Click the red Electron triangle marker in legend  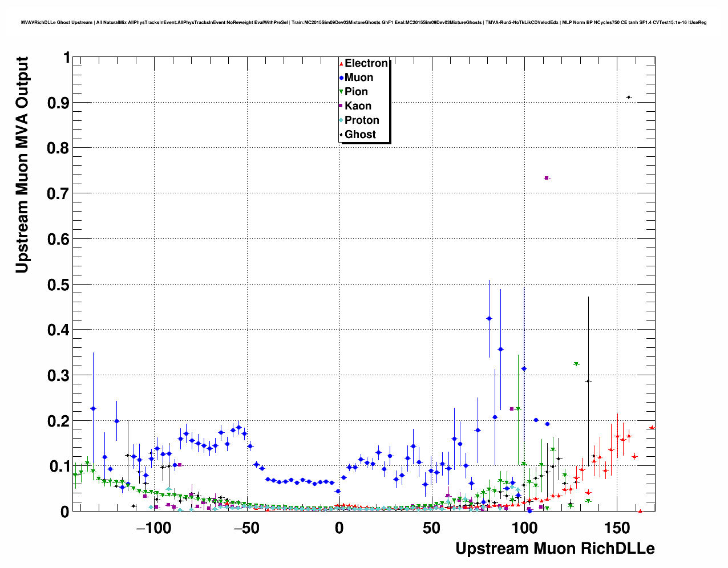pyautogui.click(x=341, y=64)
